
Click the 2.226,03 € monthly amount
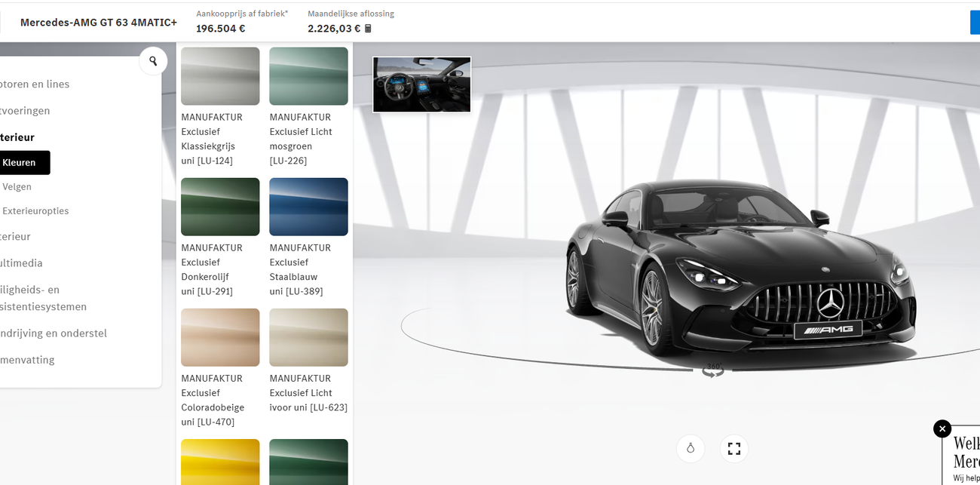334,29
